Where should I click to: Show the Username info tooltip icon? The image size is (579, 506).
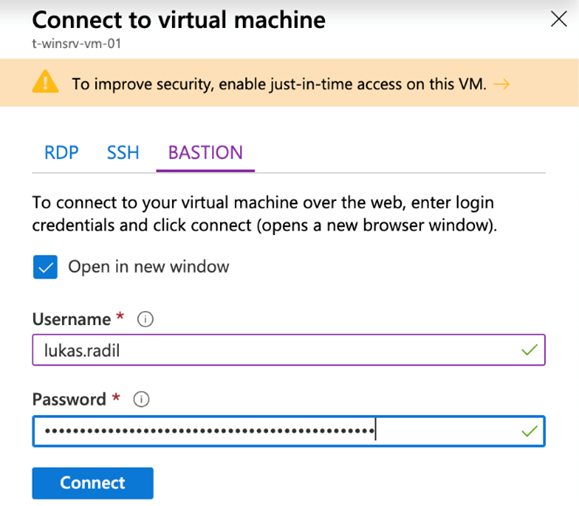pos(145,319)
